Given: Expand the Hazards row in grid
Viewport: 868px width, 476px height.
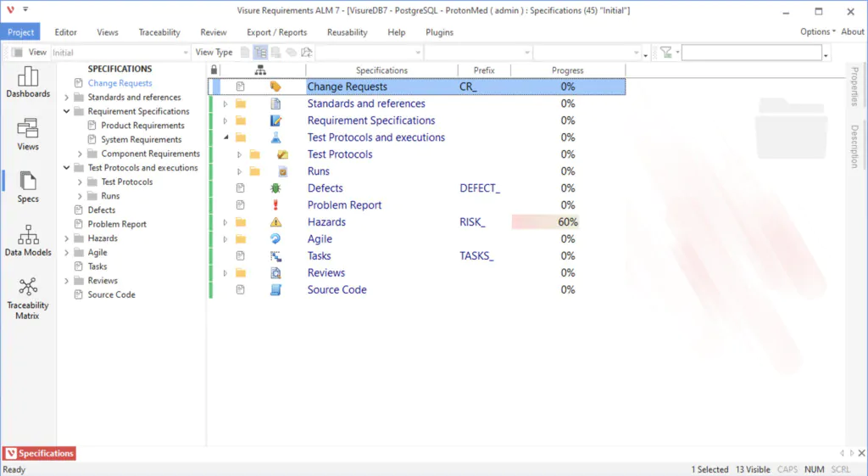Looking at the screenshot, I should 225,222.
